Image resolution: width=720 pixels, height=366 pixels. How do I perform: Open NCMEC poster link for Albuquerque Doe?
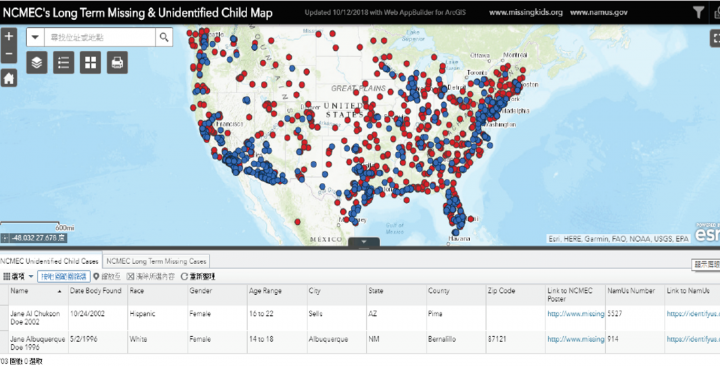tap(575, 339)
